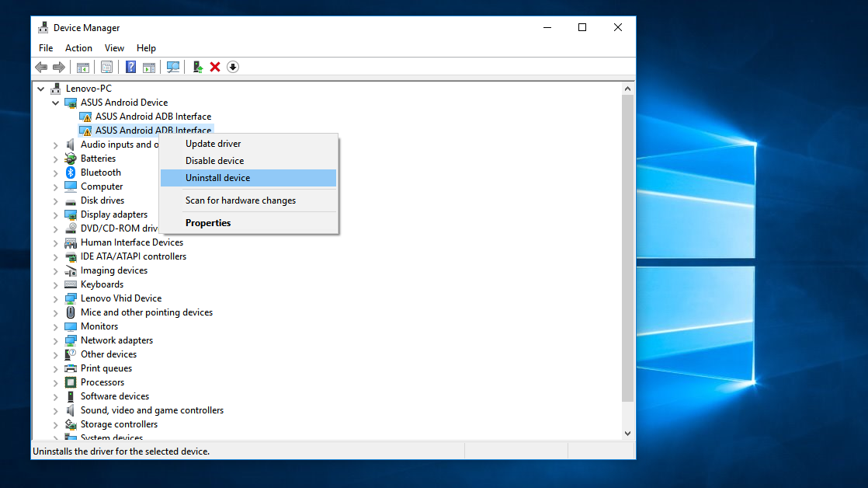Image resolution: width=868 pixels, height=488 pixels.
Task: Click the Back navigation arrow in toolbar
Action: click(40, 67)
